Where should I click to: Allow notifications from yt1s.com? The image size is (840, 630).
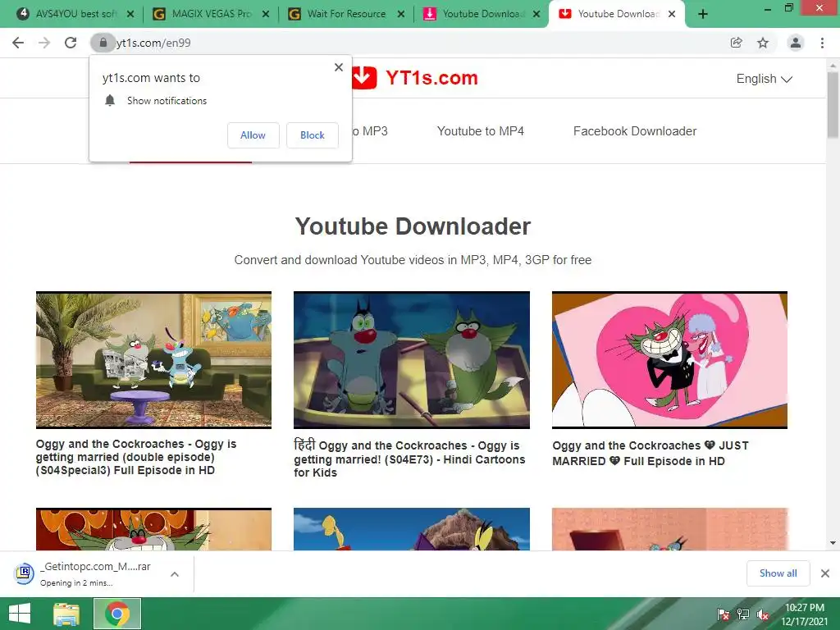coord(253,135)
